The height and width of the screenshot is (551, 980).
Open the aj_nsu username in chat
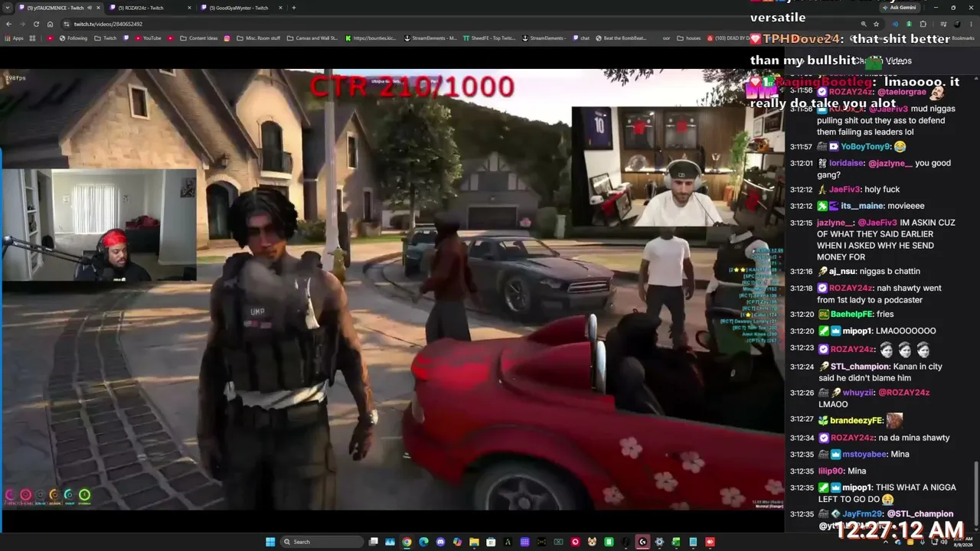844,272
